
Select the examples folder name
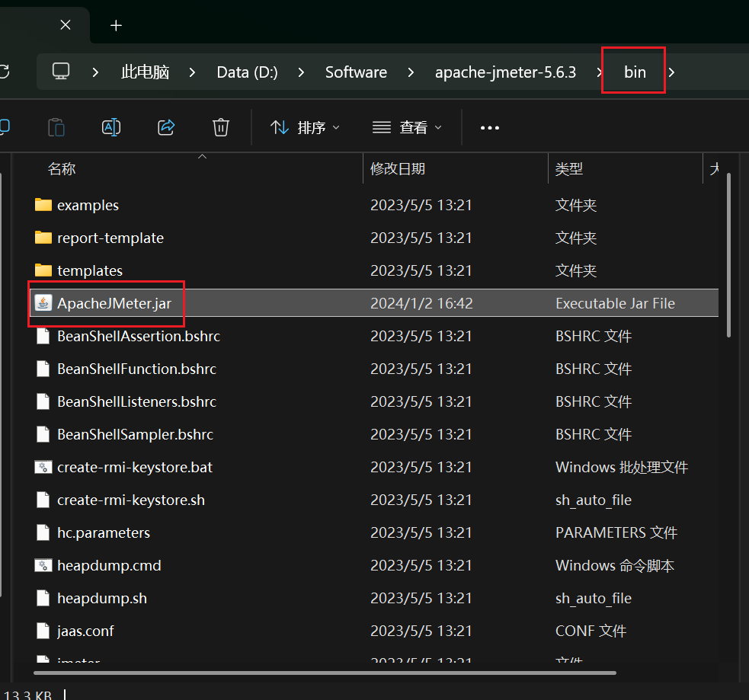click(88, 206)
